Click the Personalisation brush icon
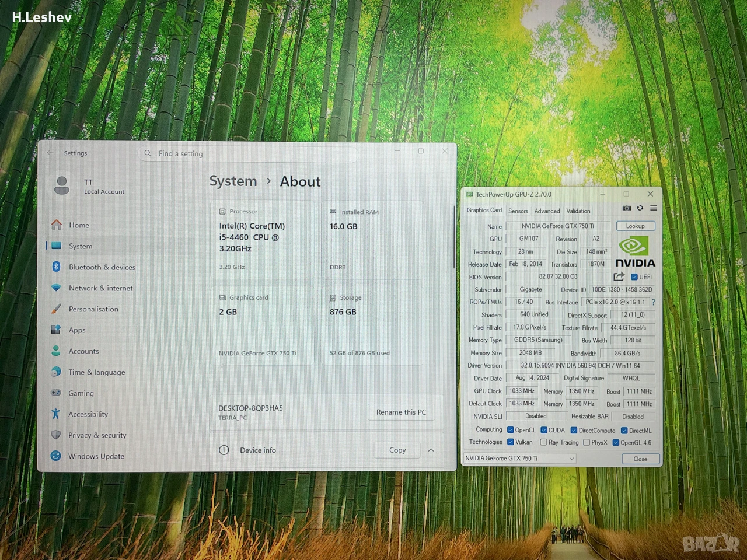Screen dimensions: 747x560 click(56, 309)
